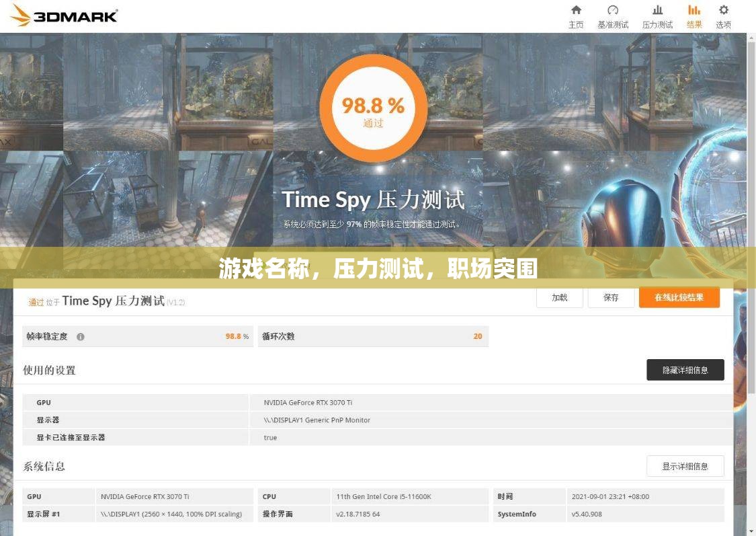Go to the 主页 home icon
This screenshot has width=756, height=536.
[x=576, y=10]
